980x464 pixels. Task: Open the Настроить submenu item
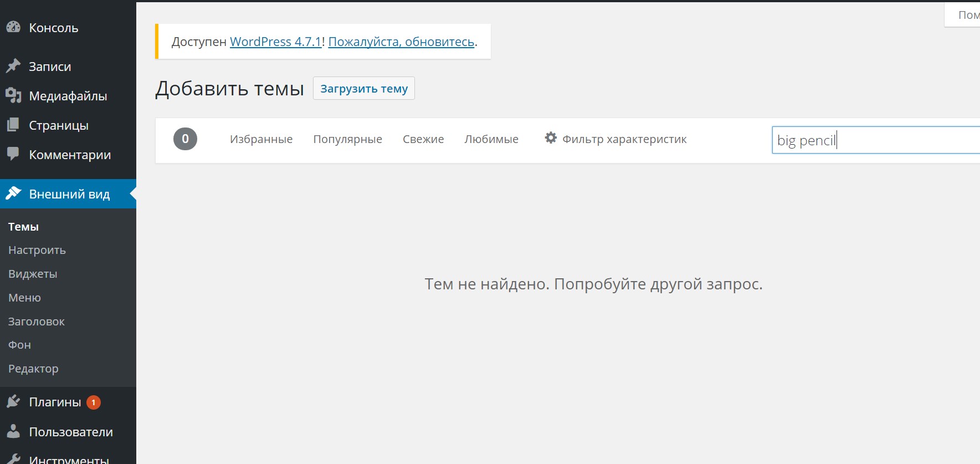pyautogui.click(x=37, y=250)
